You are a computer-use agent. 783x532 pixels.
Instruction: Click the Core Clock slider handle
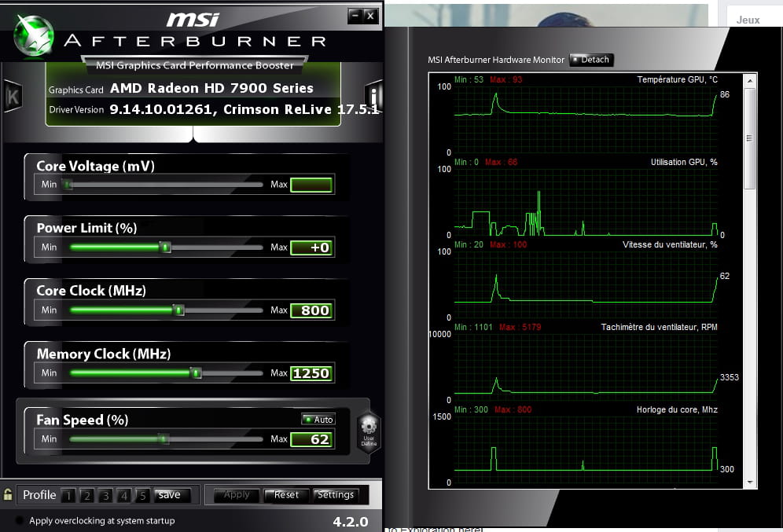pyautogui.click(x=178, y=310)
